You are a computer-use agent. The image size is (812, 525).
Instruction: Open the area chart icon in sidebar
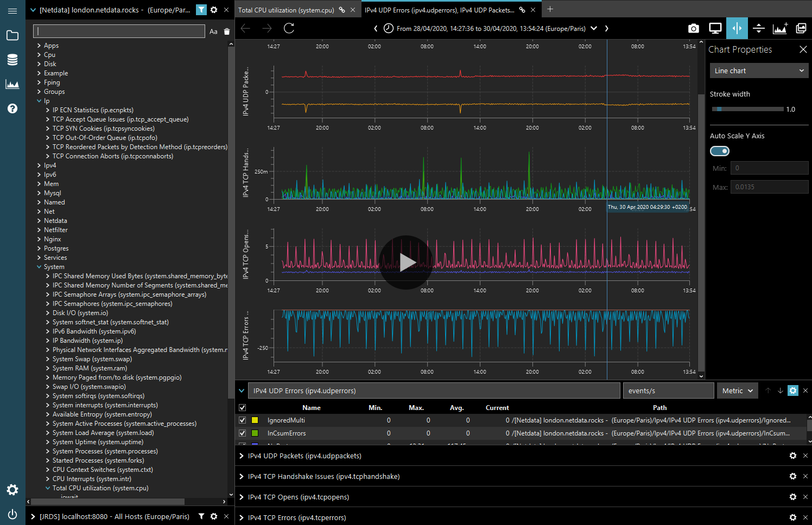pyautogui.click(x=12, y=84)
